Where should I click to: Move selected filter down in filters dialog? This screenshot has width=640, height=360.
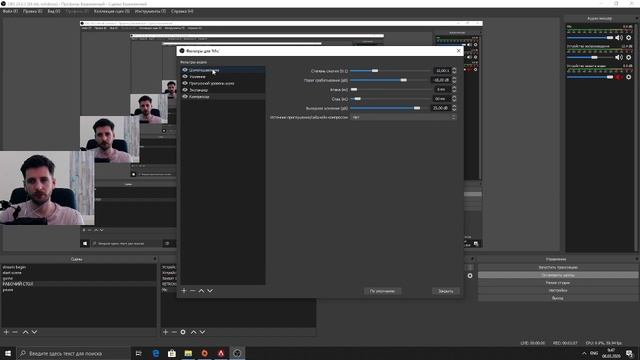coord(210,291)
